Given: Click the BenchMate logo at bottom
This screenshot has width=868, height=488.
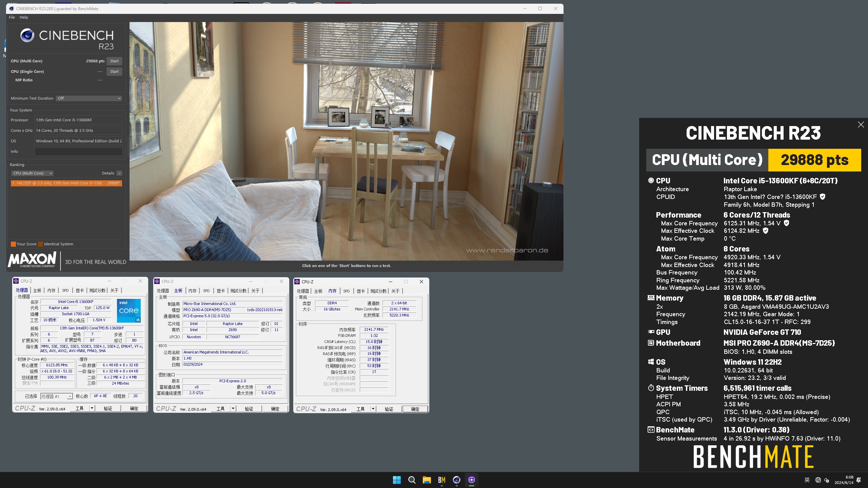Looking at the screenshot, I should 753,457.
